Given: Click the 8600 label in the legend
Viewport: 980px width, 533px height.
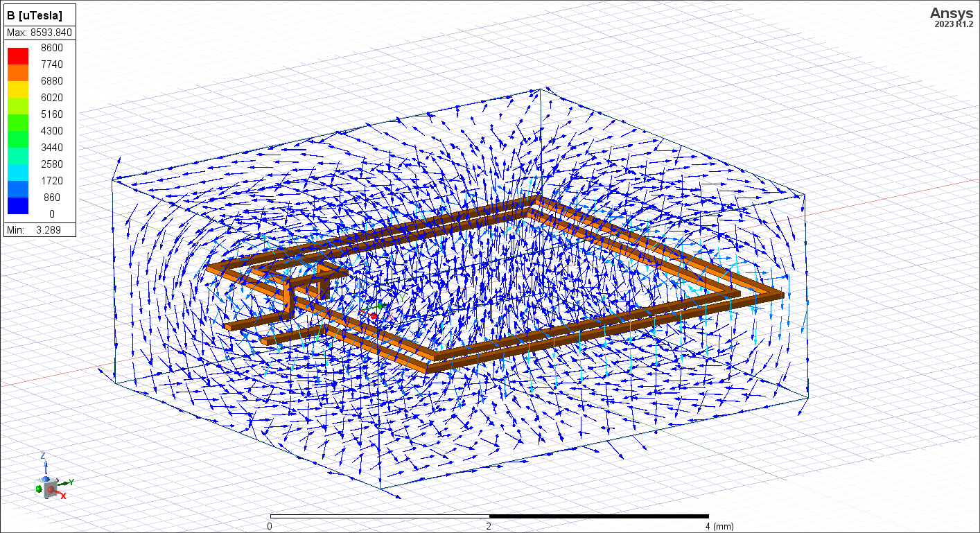Looking at the screenshot, I should [51, 48].
